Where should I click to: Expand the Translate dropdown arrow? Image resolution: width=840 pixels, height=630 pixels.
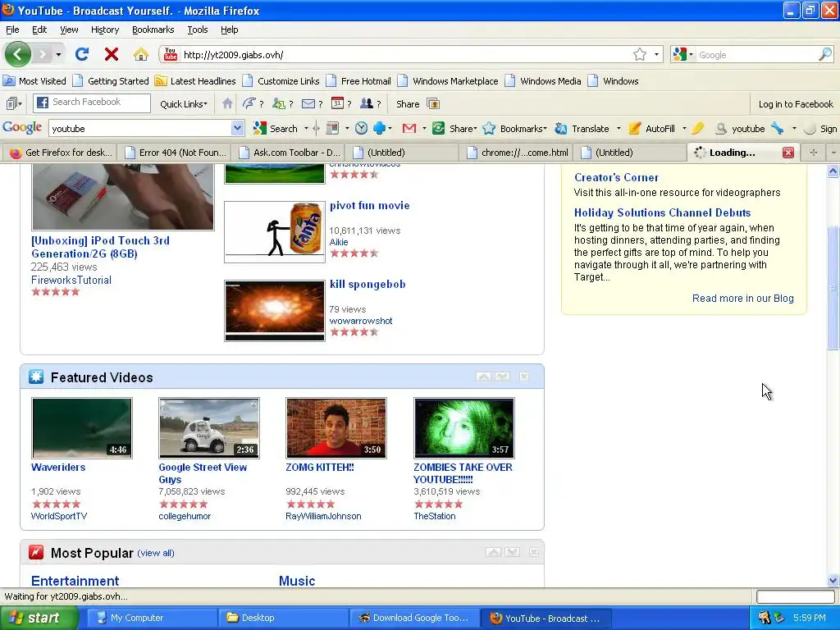pos(619,129)
